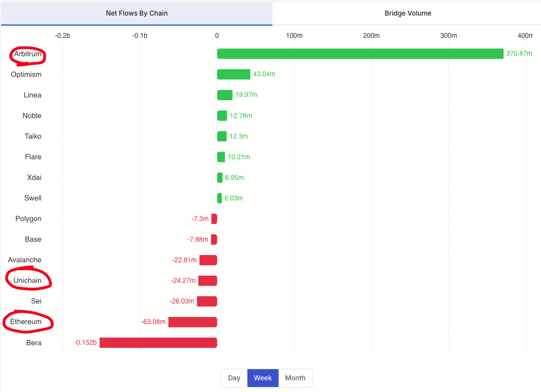541x392 pixels.
Task: Click the red Base outflow bar
Action: (x=214, y=239)
